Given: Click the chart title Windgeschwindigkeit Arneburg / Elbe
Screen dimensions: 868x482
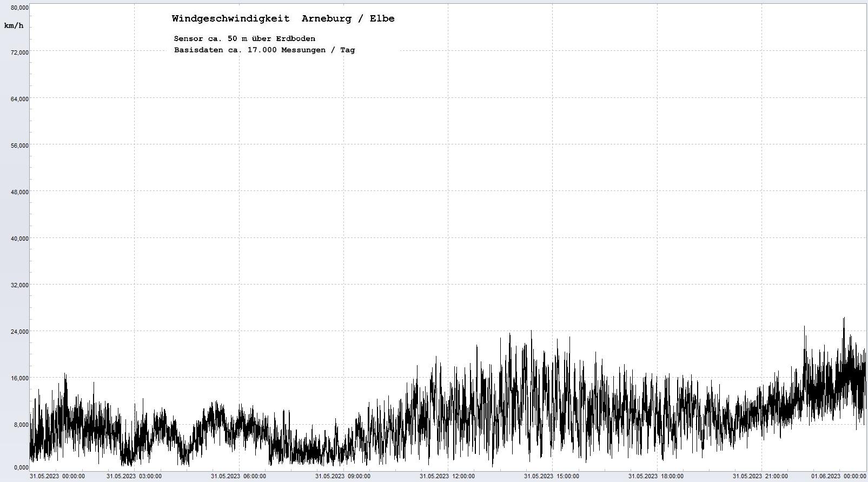Looking at the screenshot, I should point(283,18).
